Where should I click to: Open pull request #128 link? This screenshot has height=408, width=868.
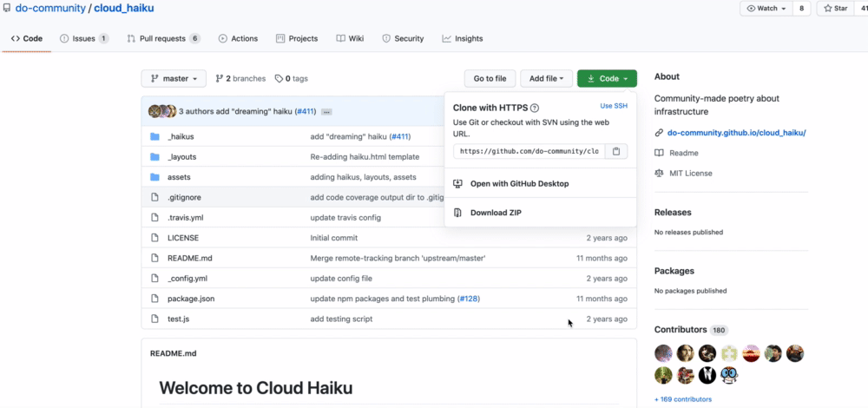pos(468,299)
